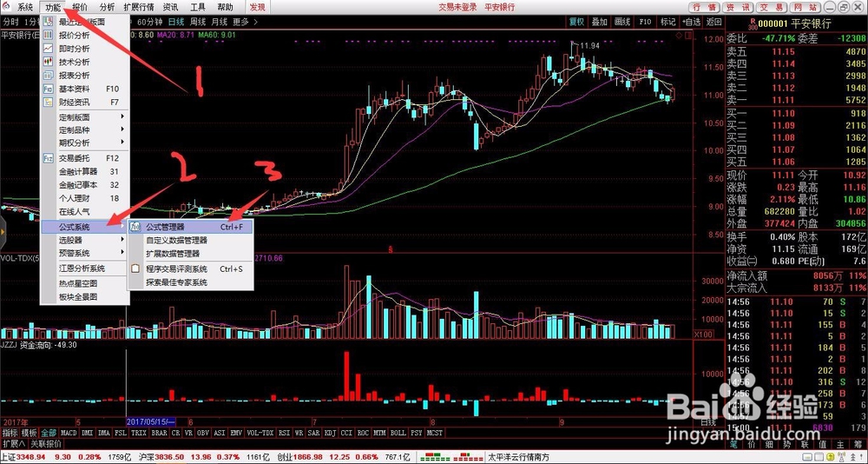This screenshot has width=868, height=464.
Task: Open the 报价 menu
Action: pos(80,7)
